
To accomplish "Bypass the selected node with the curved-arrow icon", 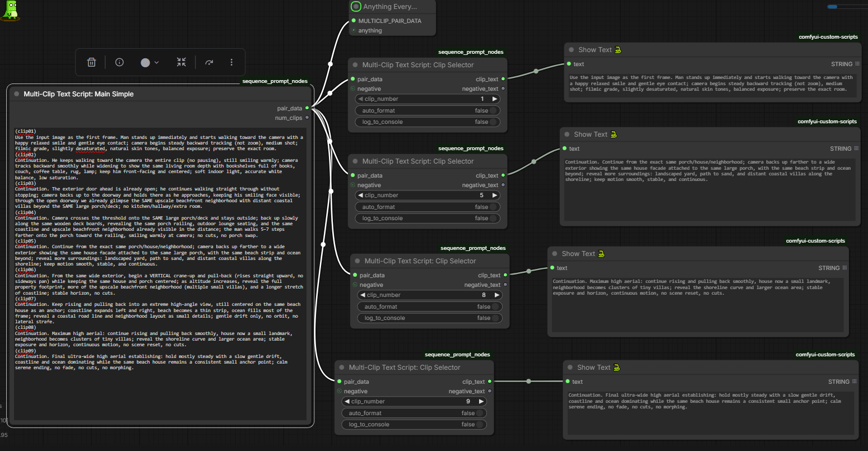I will 209,63.
